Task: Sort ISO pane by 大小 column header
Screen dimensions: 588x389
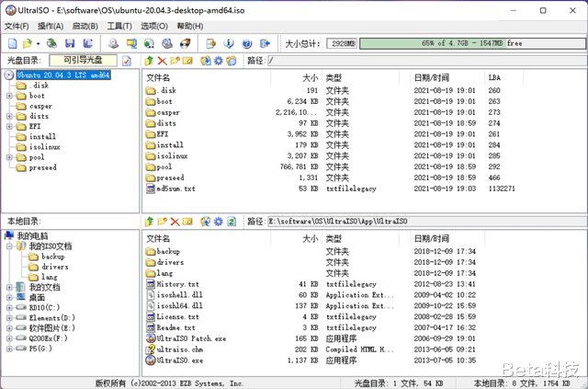Action: point(296,78)
